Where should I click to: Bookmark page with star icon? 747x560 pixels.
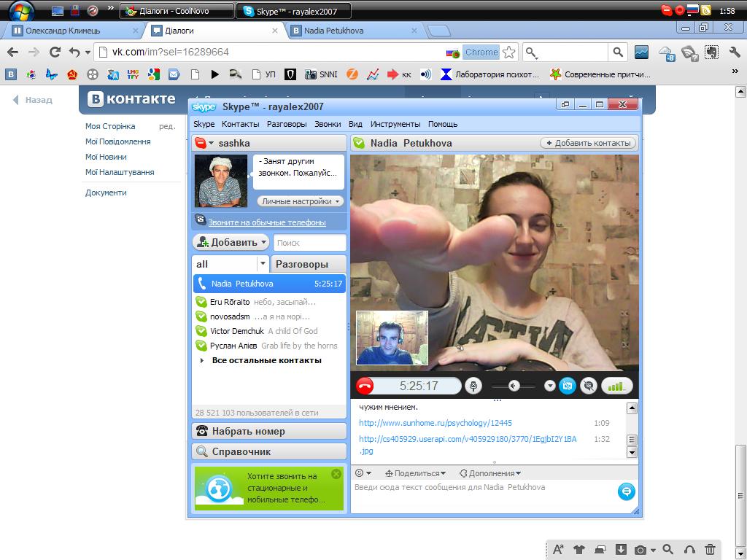point(508,52)
